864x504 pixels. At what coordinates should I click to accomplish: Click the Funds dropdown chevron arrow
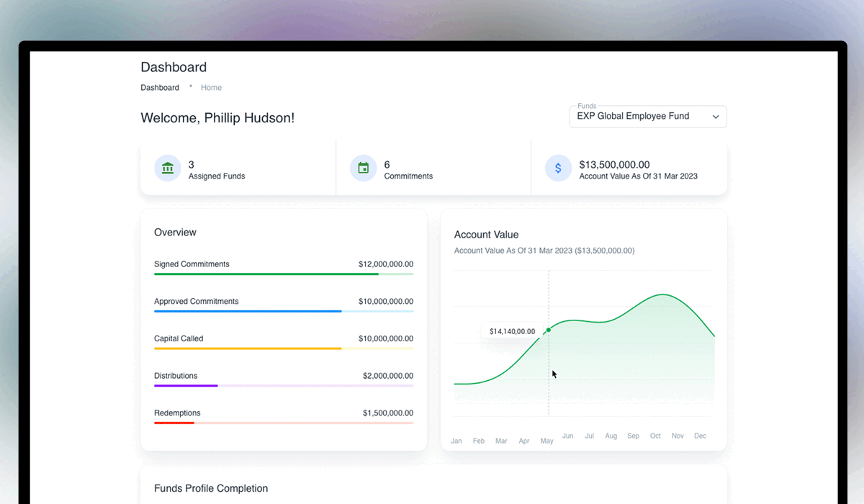[x=716, y=117]
